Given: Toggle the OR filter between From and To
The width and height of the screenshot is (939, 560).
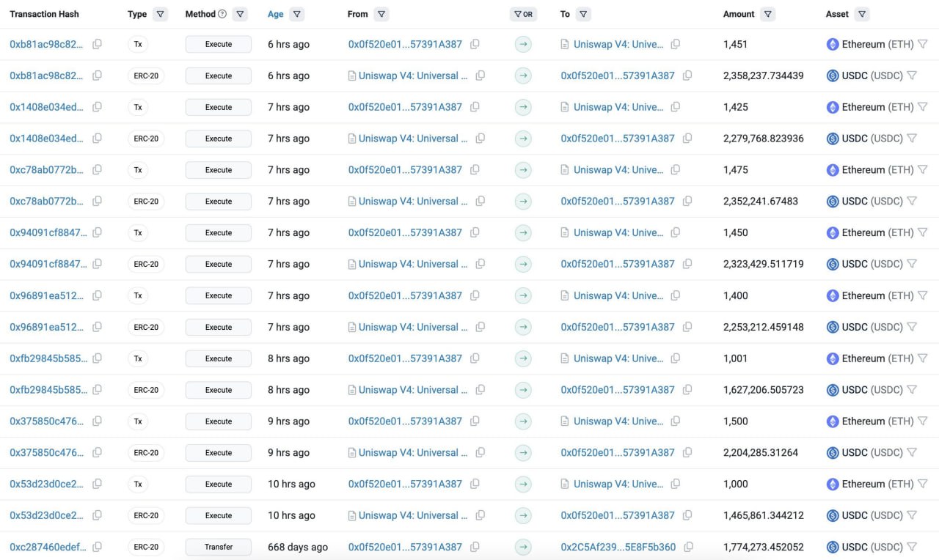Looking at the screenshot, I should click(x=523, y=14).
